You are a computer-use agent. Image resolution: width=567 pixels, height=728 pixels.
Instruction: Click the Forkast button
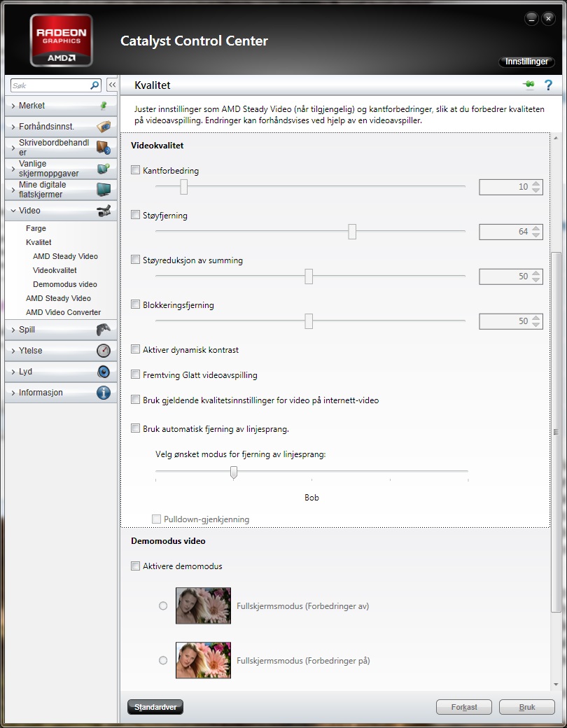click(x=464, y=707)
